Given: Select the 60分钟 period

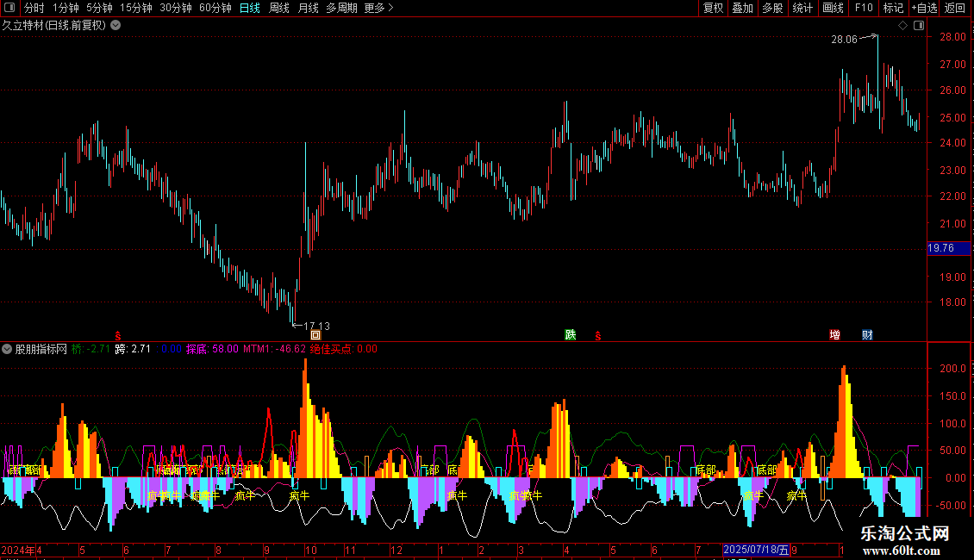Looking at the screenshot, I should point(215,8).
